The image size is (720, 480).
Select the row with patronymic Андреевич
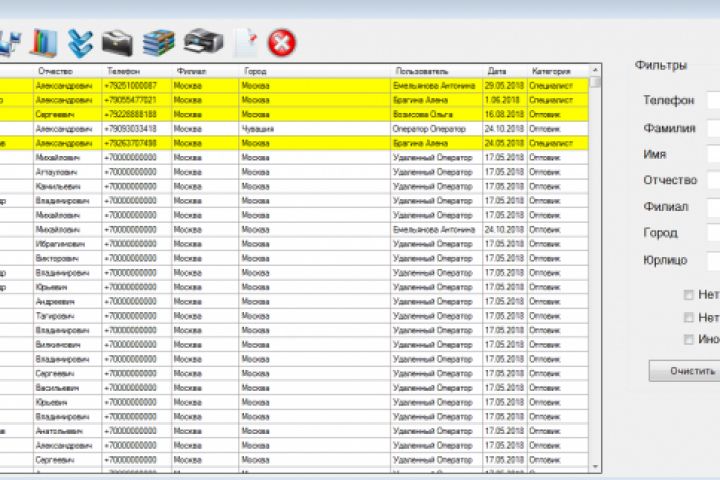[x=294, y=301]
